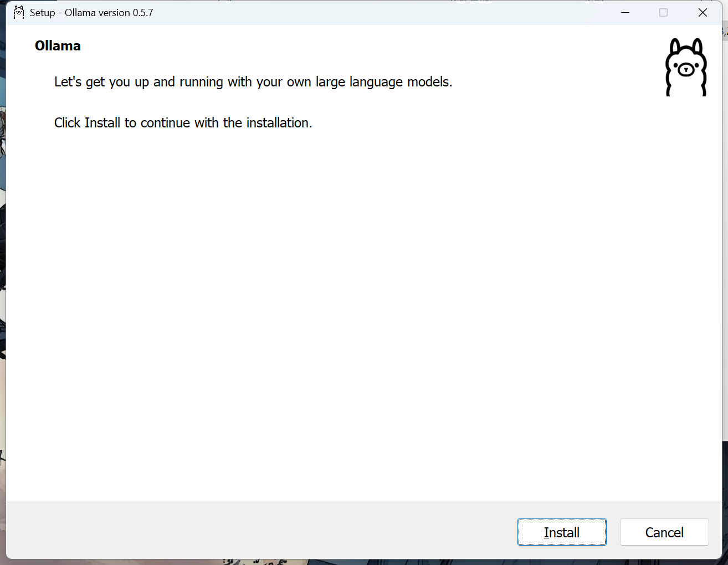This screenshot has width=728, height=565.
Task: Open the setup window title bar icon
Action: 19,13
